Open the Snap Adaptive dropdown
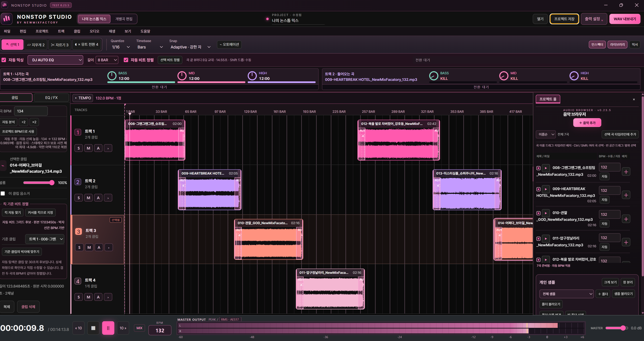The height and width of the screenshot is (341, 644). pos(190,47)
